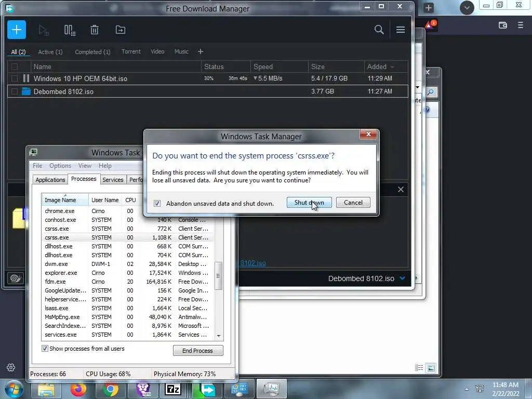The image size is (532, 399).
Task: Switch to the Services tab
Action: coord(113,179)
